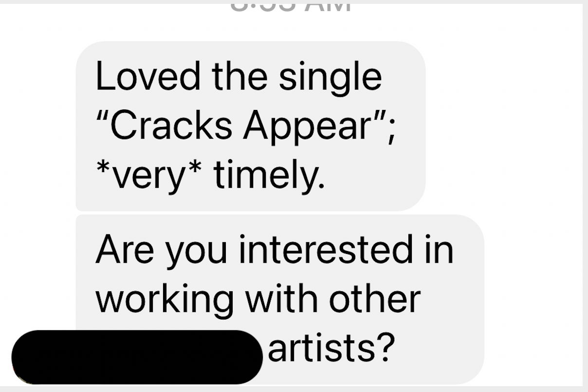
Task: Click the black redaction bar
Action: tap(137, 356)
